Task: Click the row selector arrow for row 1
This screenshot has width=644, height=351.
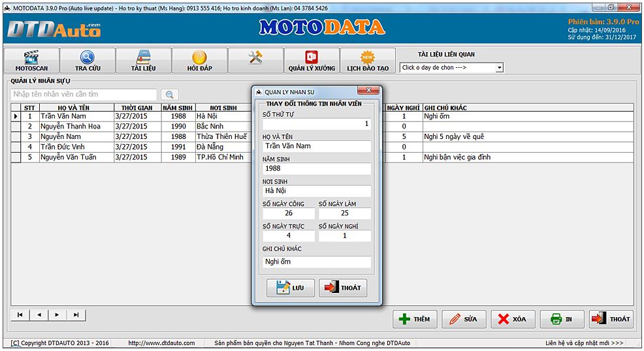Action: 16,116
